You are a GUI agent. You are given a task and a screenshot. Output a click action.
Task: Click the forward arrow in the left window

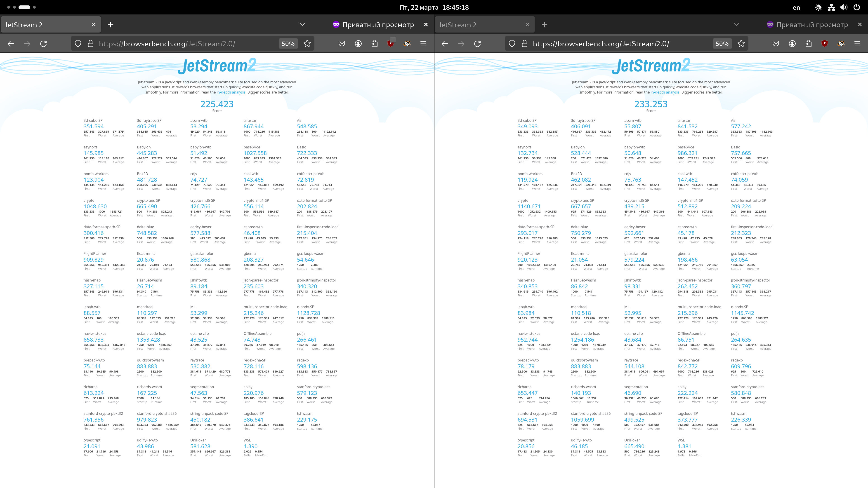click(27, 43)
